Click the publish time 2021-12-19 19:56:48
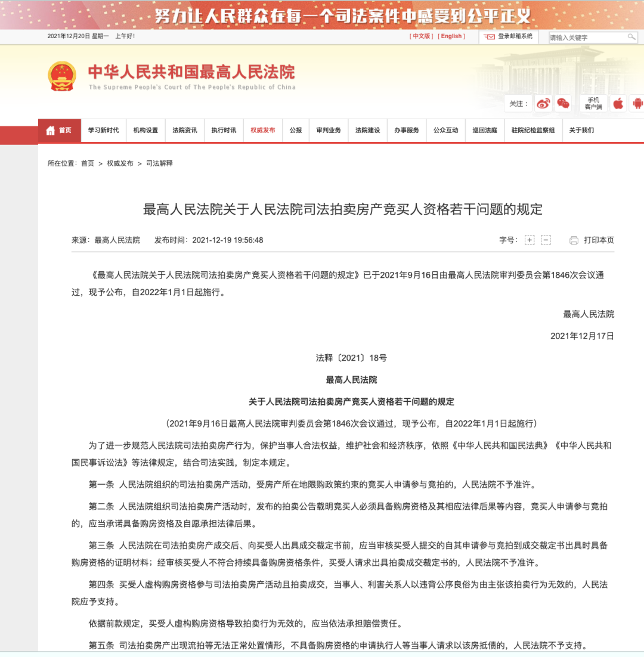Image resolution: width=644 pixels, height=657 pixels. coord(228,240)
